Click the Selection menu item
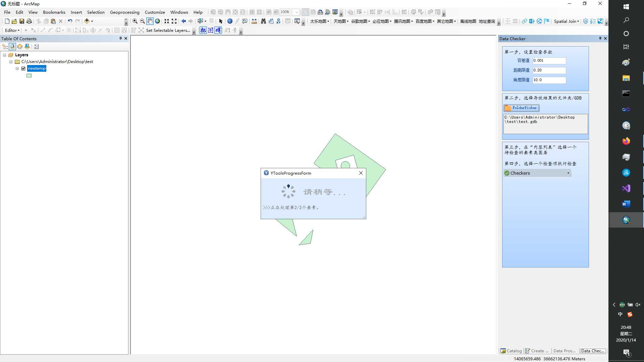Image resolution: width=644 pixels, height=362 pixels. 96,12
